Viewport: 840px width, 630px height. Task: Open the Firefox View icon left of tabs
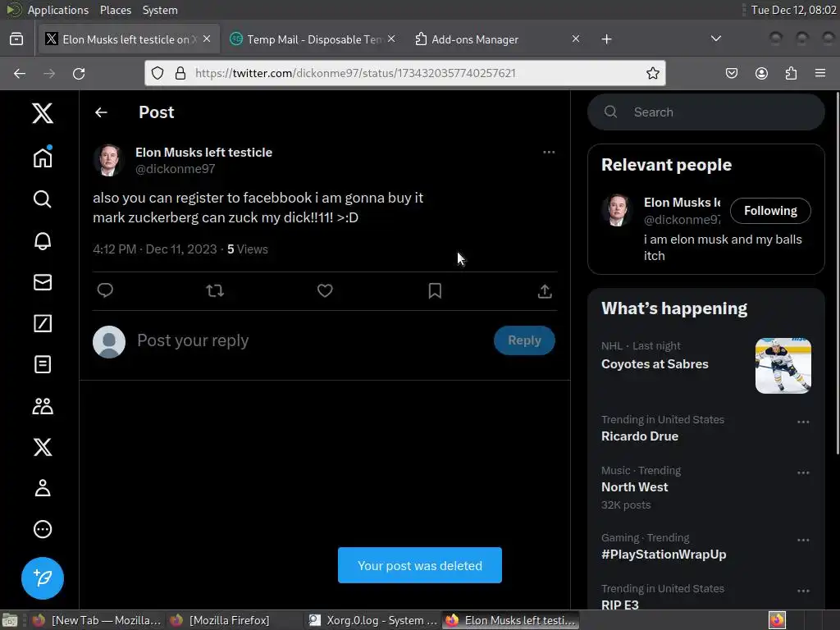coord(16,39)
